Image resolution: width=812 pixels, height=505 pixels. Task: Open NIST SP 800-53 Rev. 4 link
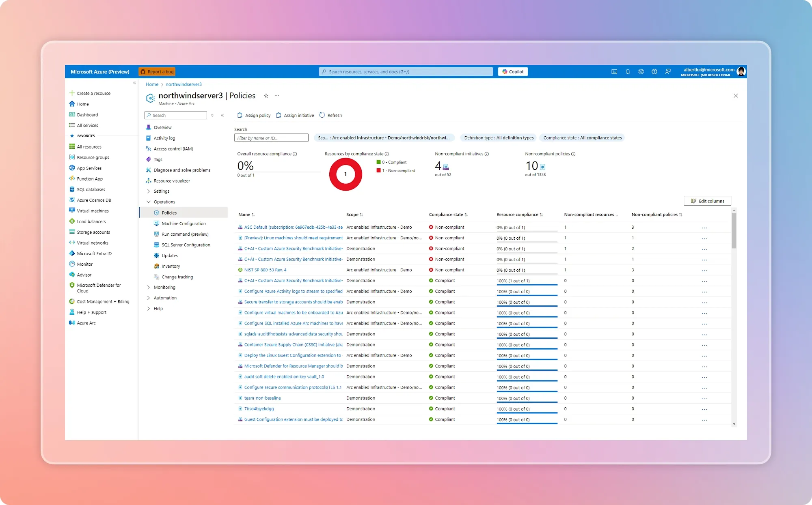pos(265,270)
